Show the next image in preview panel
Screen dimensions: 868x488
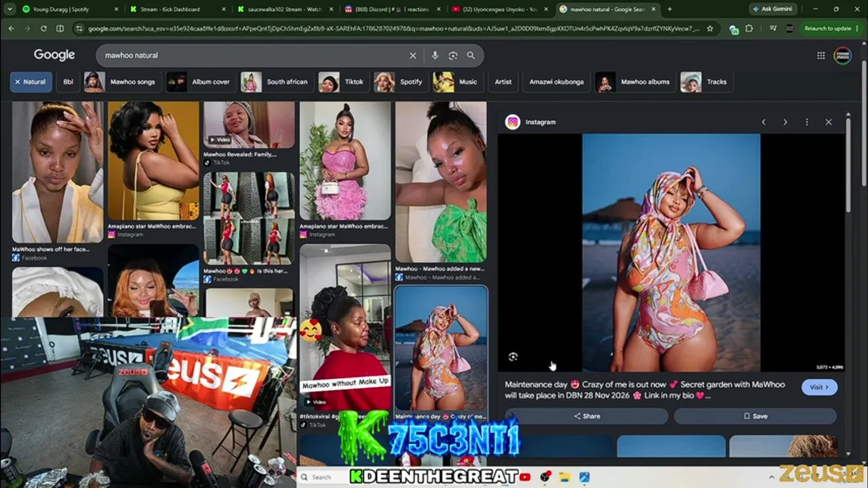785,122
